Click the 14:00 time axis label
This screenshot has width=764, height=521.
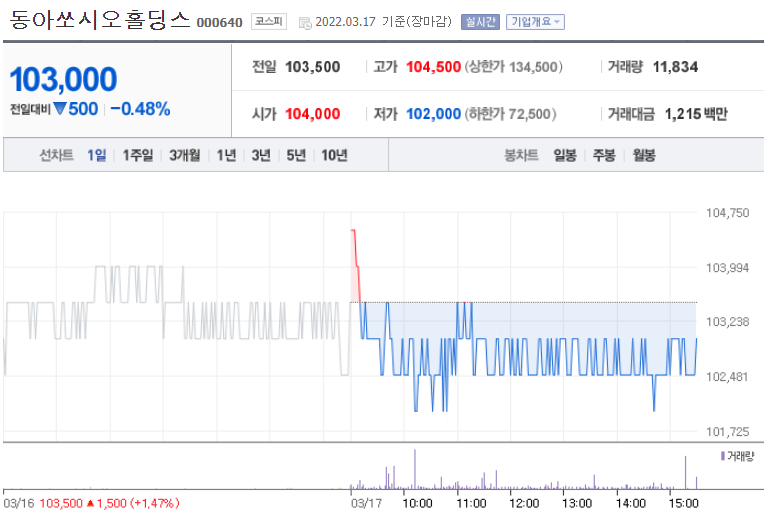tap(631, 503)
